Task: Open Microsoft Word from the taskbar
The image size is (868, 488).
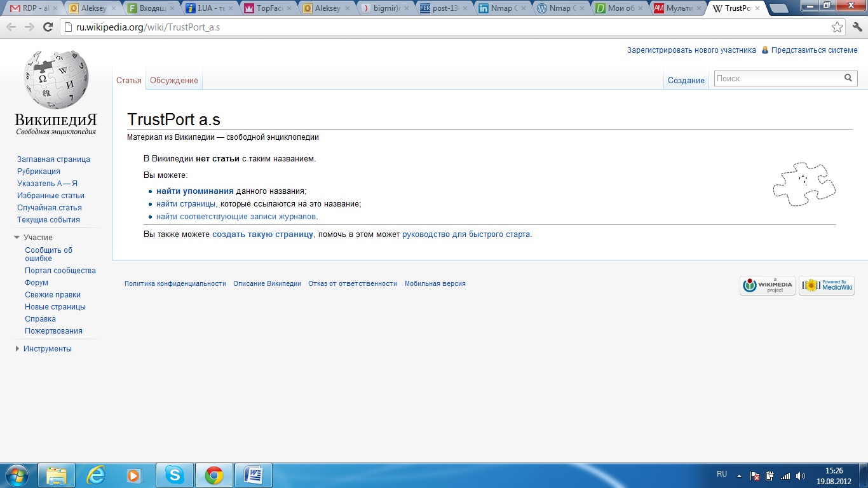Action: tap(254, 475)
